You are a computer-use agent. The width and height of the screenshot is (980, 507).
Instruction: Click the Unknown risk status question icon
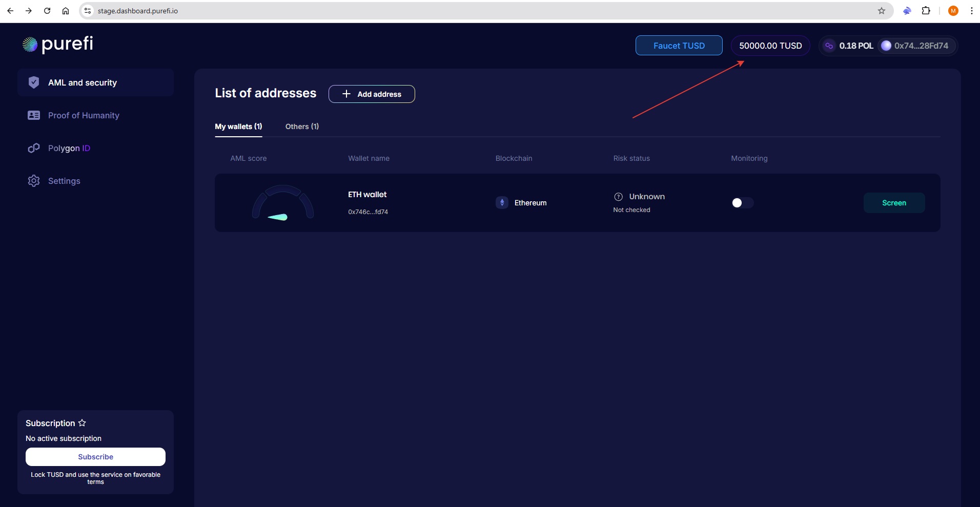pyautogui.click(x=618, y=197)
